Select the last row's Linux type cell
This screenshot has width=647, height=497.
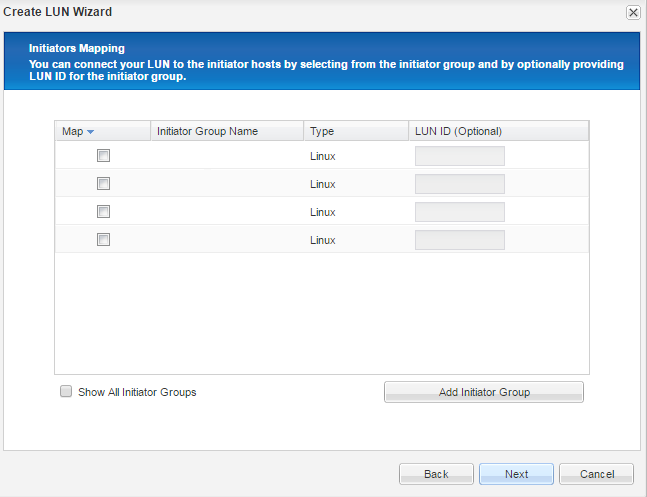[x=322, y=240]
